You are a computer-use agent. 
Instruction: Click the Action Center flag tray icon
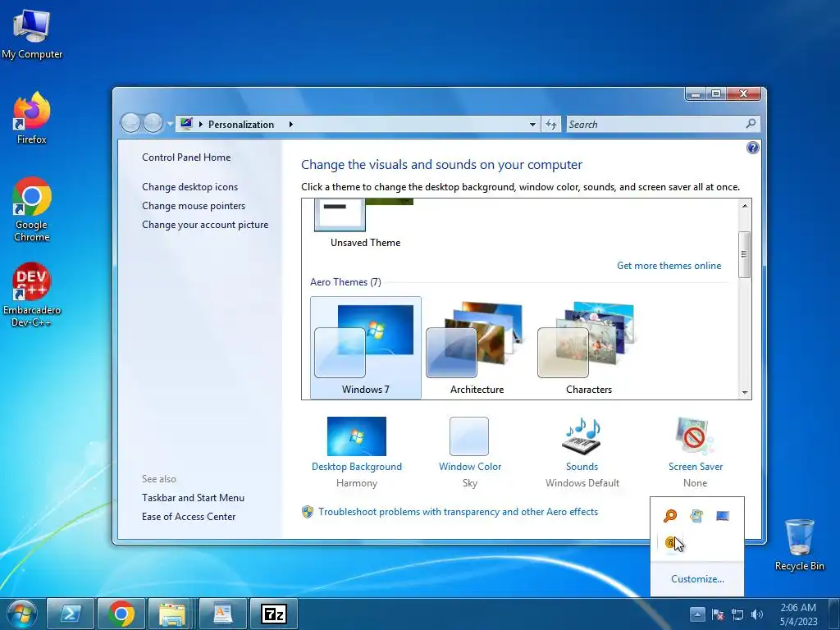click(718, 614)
